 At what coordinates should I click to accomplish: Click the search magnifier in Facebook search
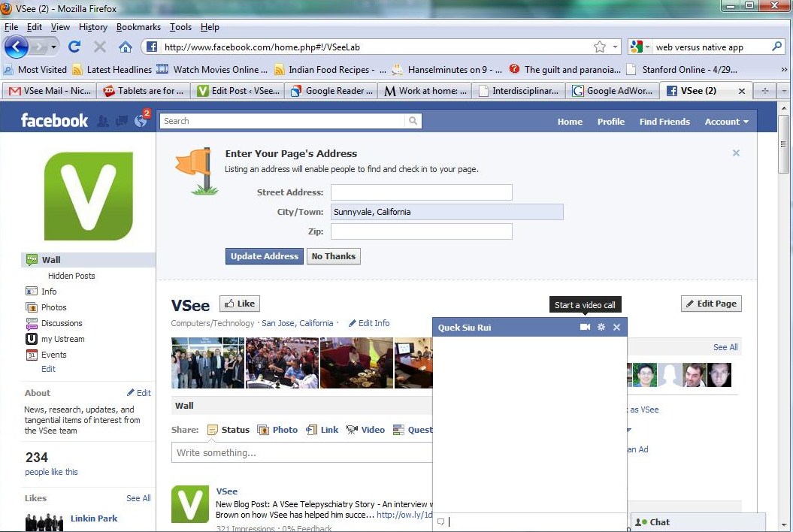[x=413, y=121]
